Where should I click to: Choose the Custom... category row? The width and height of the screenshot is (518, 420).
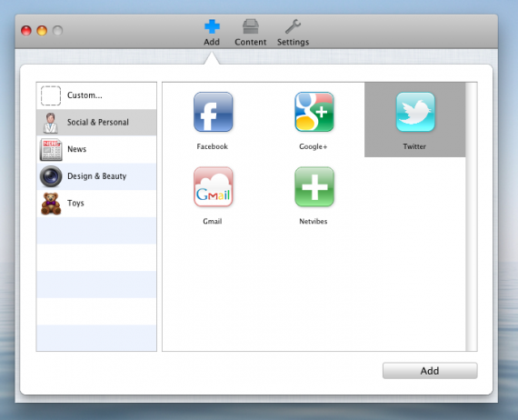click(x=96, y=95)
